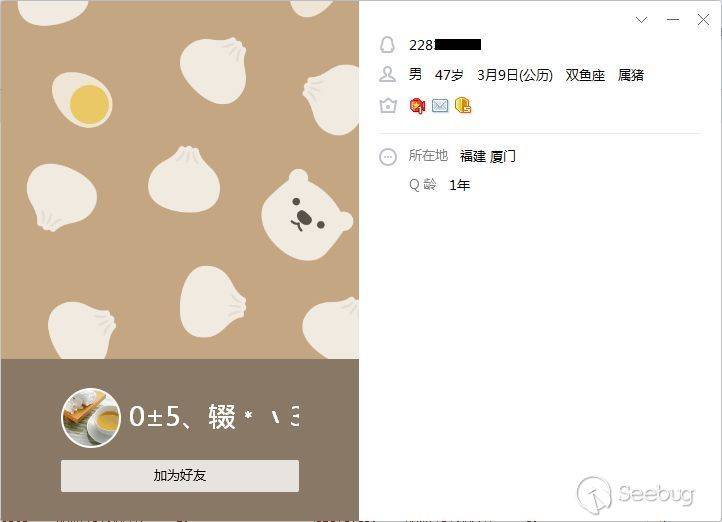Screen dimensions: 722x522
Task: Click the 3月9日(公历) birthday text
Action: tap(514, 75)
